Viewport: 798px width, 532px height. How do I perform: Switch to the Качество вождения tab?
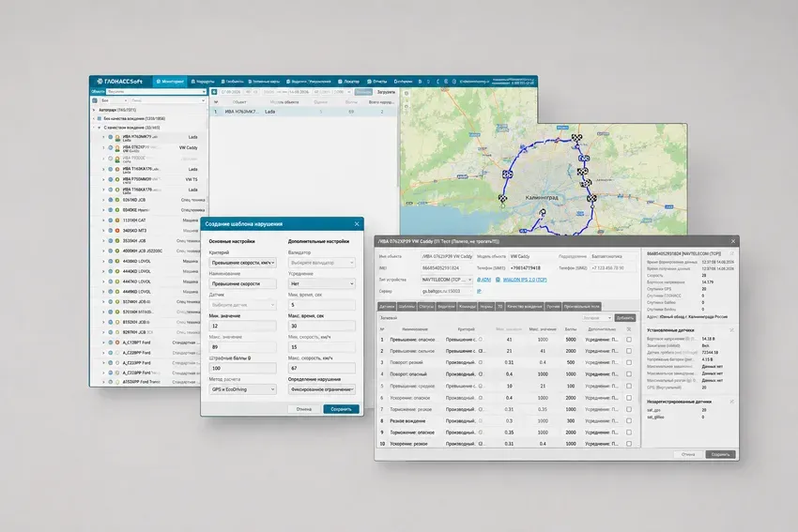[525, 306]
